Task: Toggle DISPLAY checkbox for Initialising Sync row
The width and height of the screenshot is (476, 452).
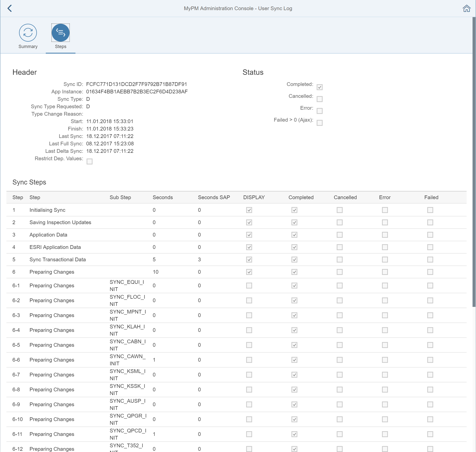Action: pyautogui.click(x=249, y=210)
